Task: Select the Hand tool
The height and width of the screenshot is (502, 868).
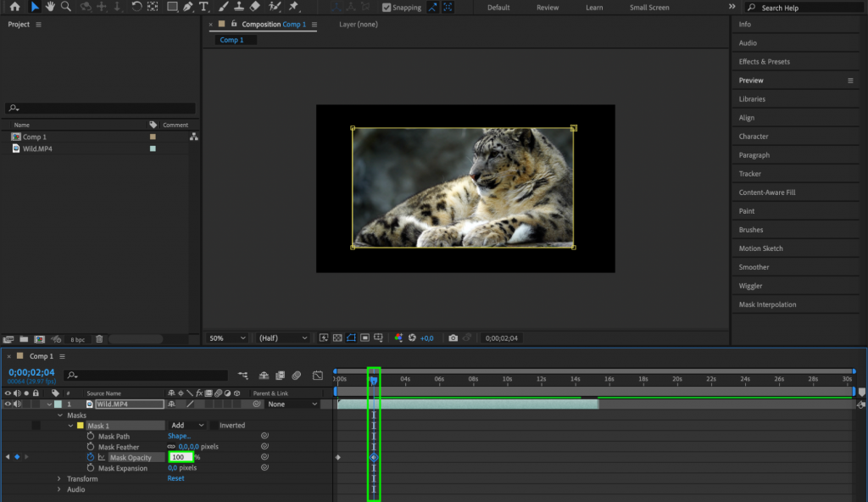Action: 51,7
